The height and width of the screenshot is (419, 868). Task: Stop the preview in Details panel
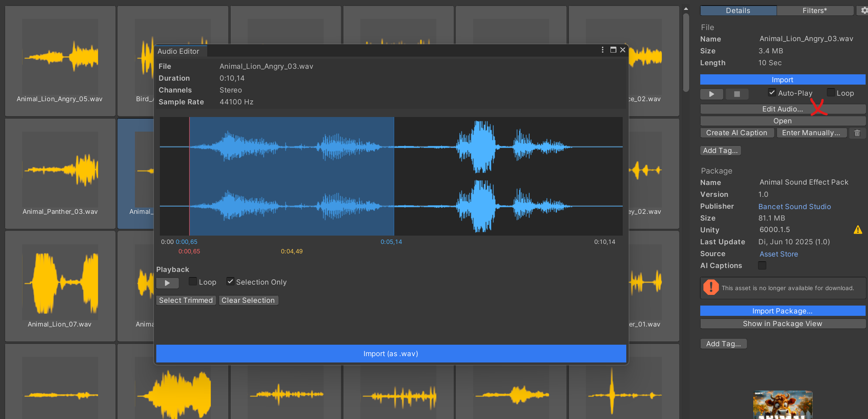tap(737, 94)
